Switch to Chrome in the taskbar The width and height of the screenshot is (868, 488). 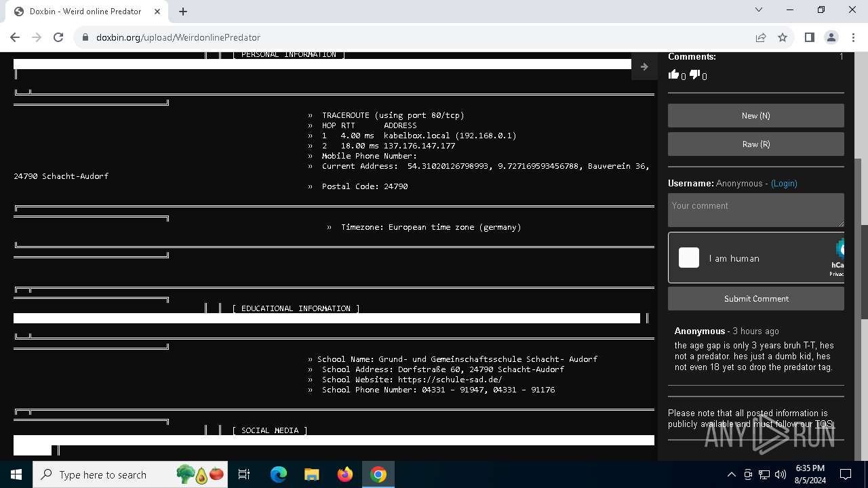[x=378, y=474]
